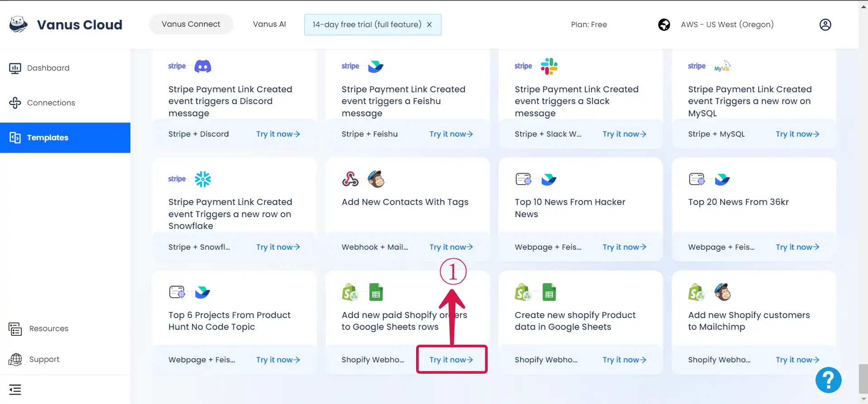Dismiss the free trial banner with X
The height and width of the screenshot is (404, 868).
[429, 24]
